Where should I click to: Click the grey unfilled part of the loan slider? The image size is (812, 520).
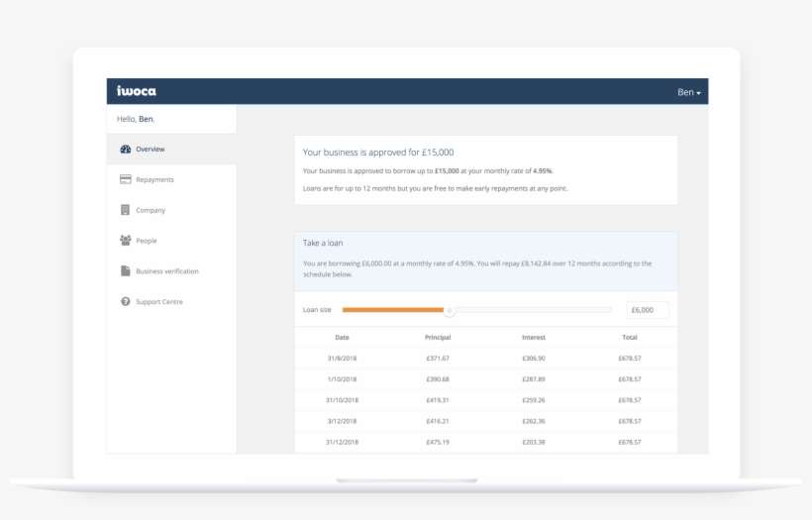(x=534, y=310)
